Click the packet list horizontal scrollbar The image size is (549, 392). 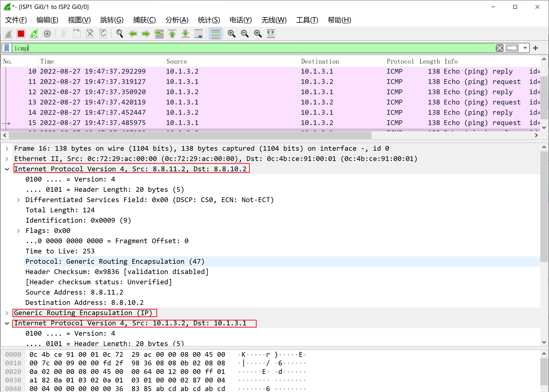click(190, 135)
